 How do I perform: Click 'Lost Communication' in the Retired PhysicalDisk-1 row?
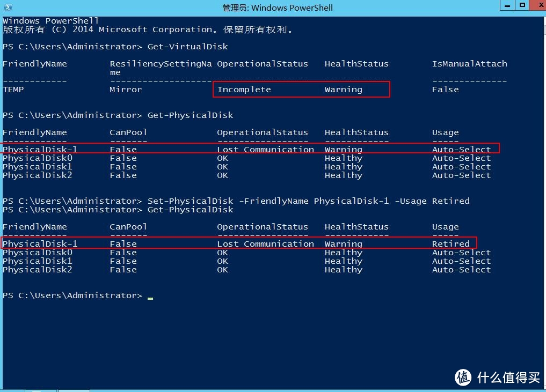[265, 244]
